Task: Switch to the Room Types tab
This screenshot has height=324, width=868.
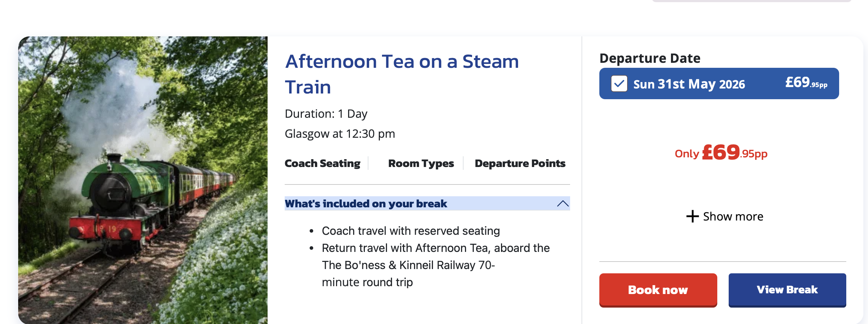Action: pyautogui.click(x=421, y=163)
